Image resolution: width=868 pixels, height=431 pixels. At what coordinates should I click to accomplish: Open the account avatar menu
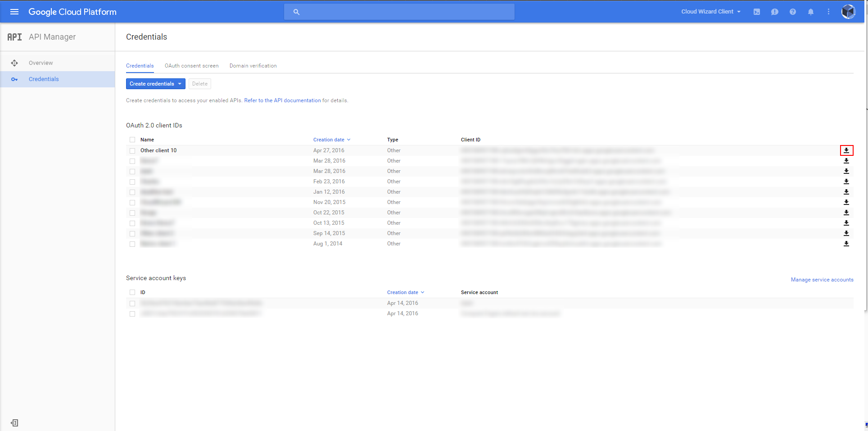[x=848, y=12]
